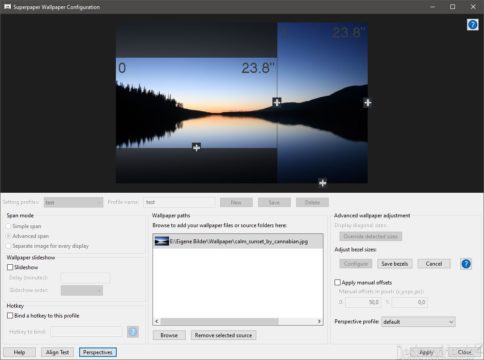Click the Browse button
This screenshot has width=484, height=360.
[x=169, y=335]
